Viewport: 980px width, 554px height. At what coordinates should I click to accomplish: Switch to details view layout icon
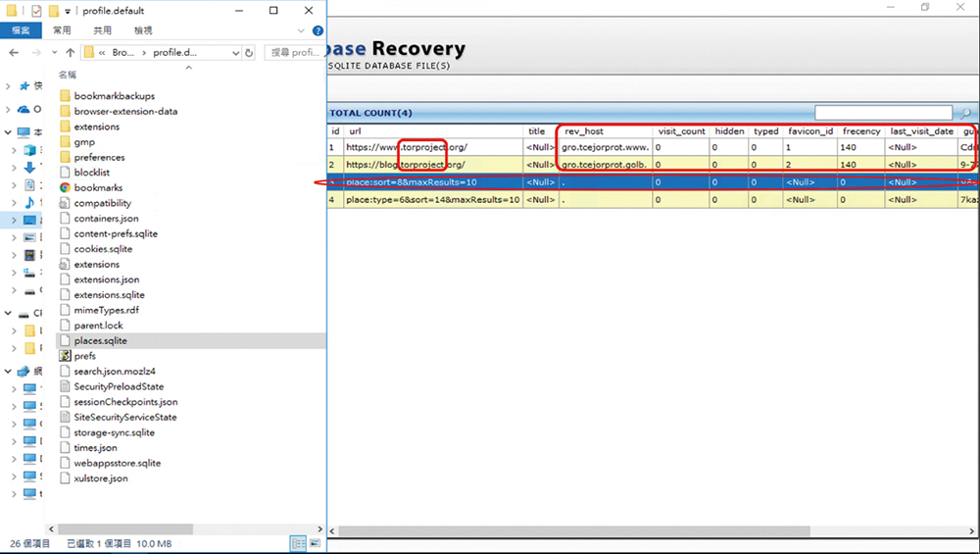(299, 543)
